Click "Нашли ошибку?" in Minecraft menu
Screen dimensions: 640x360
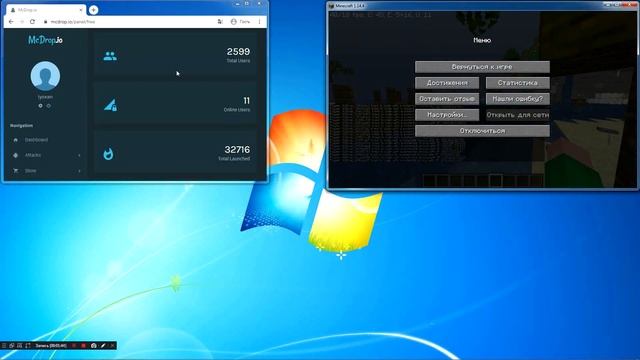[x=518, y=99]
